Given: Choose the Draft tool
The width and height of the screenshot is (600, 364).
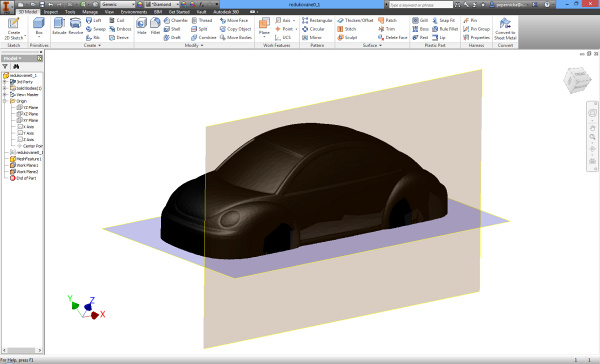Looking at the screenshot, I should coord(172,38).
